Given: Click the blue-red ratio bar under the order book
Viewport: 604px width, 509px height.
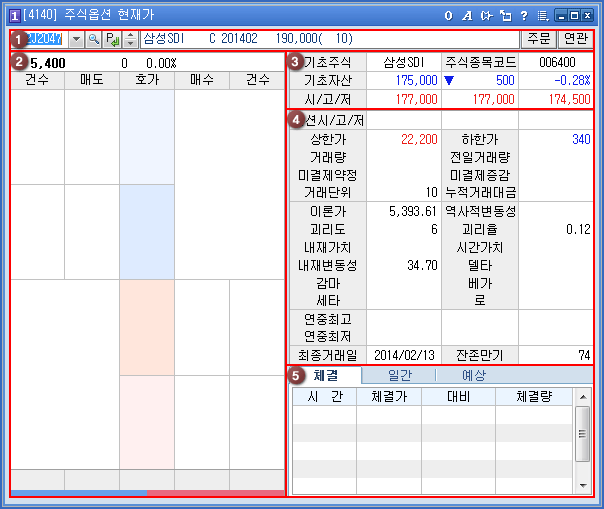Looking at the screenshot, I should pyautogui.click(x=147, y=493).
